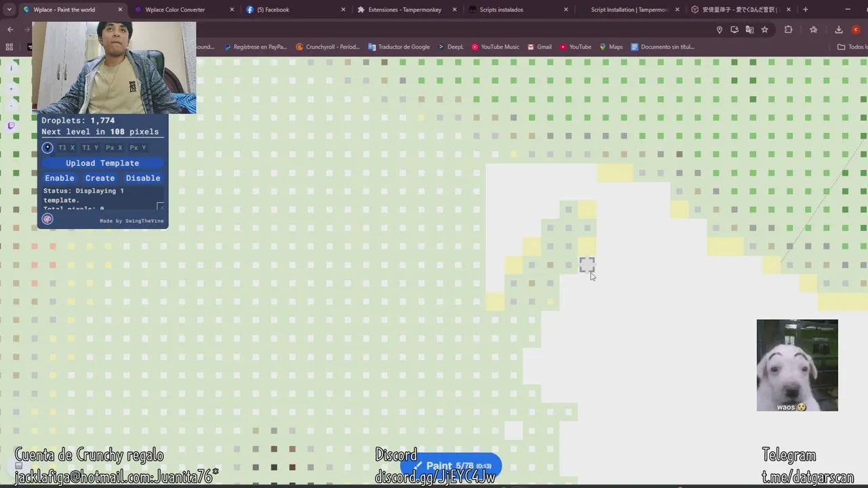Image resolution: width=868 pixels, height=488 pixels.
Task: Open the YouTube Music bookmark
Action: (496, 47)
